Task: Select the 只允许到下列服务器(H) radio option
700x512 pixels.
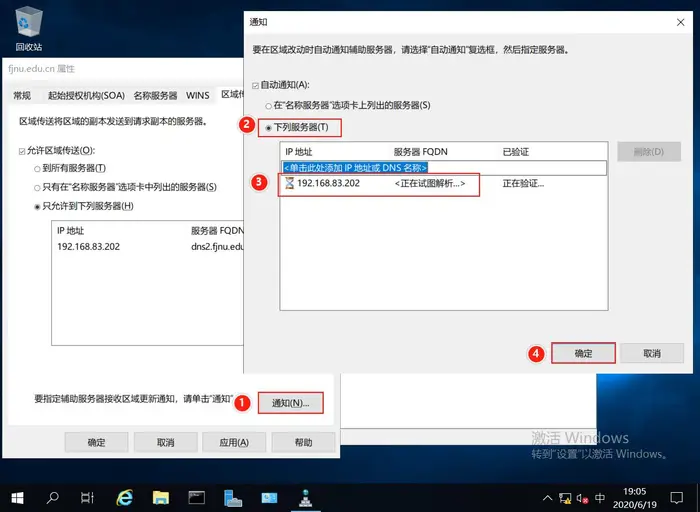Action: (x=37, y=207)
